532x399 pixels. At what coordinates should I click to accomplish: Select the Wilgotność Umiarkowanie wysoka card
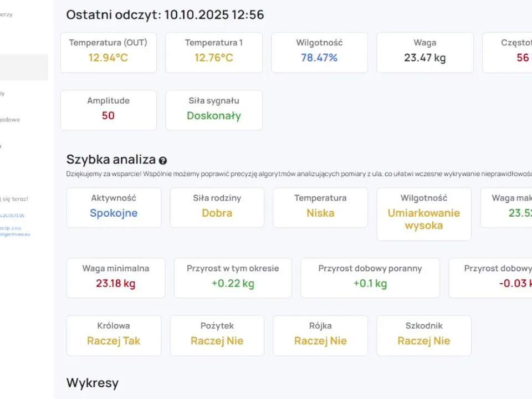[x=424, y=214]
